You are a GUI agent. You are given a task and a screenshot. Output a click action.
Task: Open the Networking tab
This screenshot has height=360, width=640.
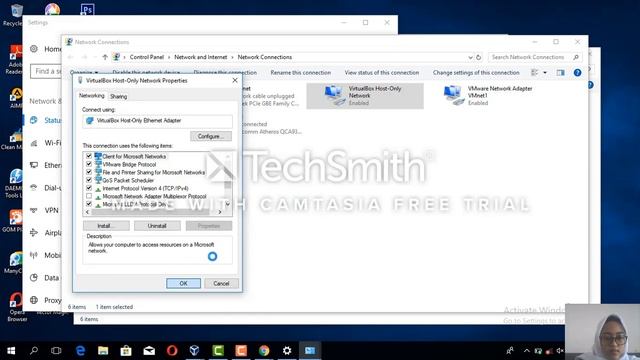click(x=91, y=96)
